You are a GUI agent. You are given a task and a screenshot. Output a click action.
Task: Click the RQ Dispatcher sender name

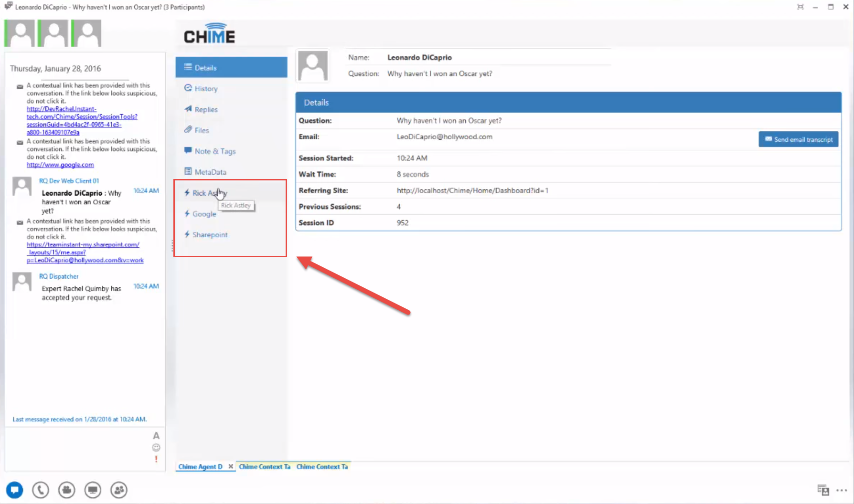click(59, 276)
